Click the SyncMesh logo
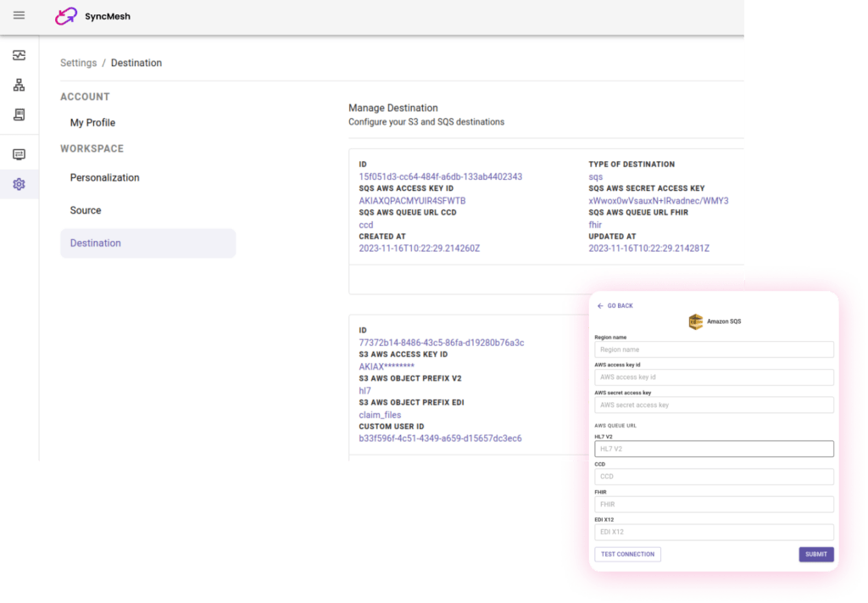This screenshot has width=868, height=603. [66, 16]
